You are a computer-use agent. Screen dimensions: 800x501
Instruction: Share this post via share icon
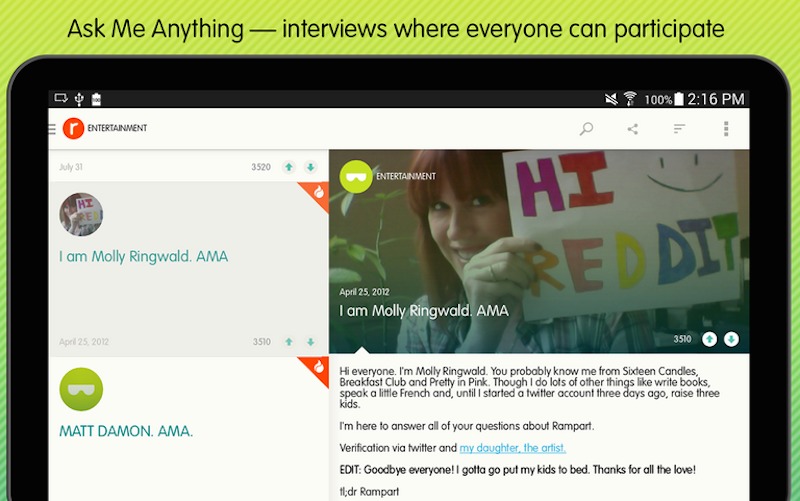pyautogui.click(x=633, y=129)
